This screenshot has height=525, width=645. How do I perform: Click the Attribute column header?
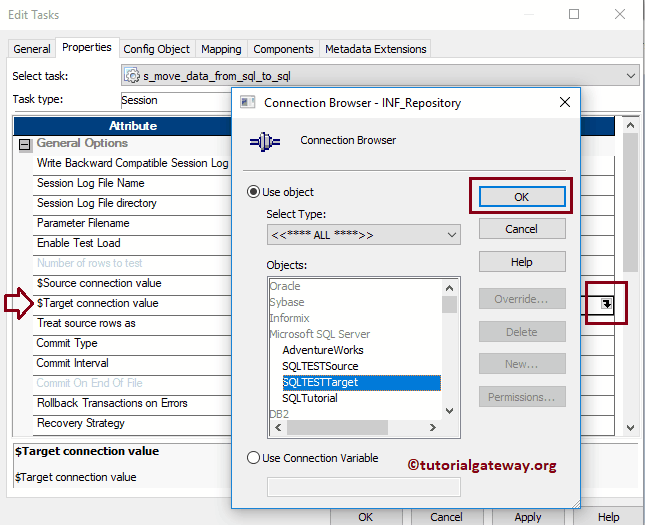click(123, 125)
